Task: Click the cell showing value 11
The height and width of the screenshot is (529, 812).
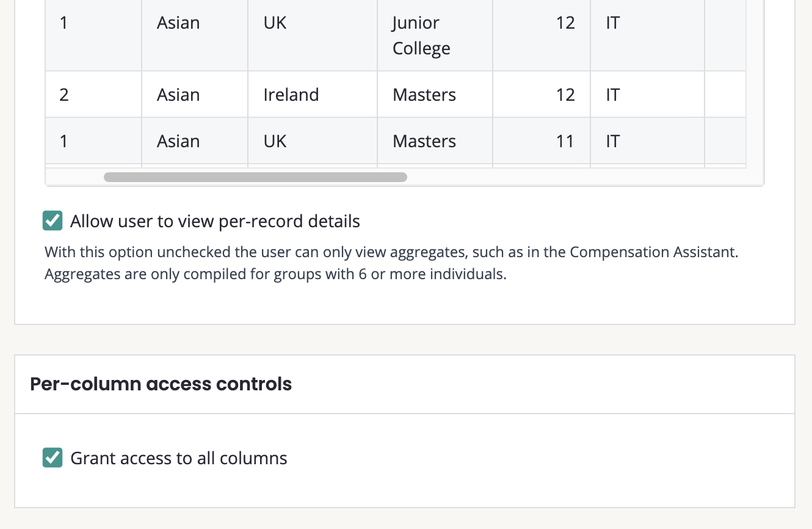Action: tap(565, 141)
